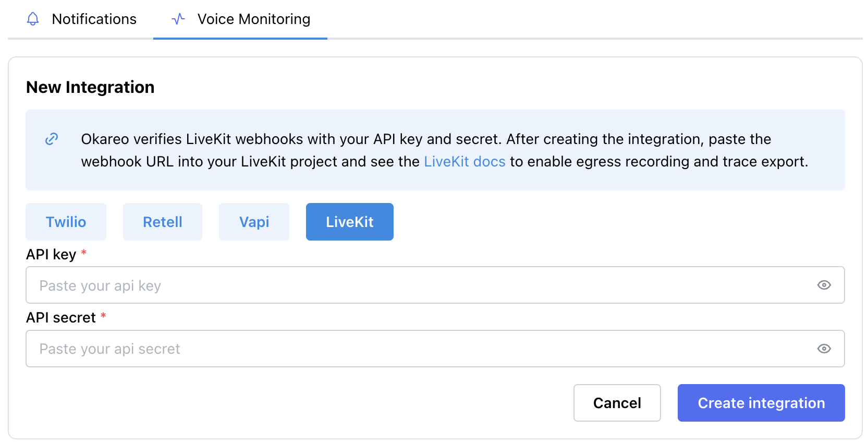868x442 pixels.
Task: Select the LiveKit provider
Action: coord(350,222)
